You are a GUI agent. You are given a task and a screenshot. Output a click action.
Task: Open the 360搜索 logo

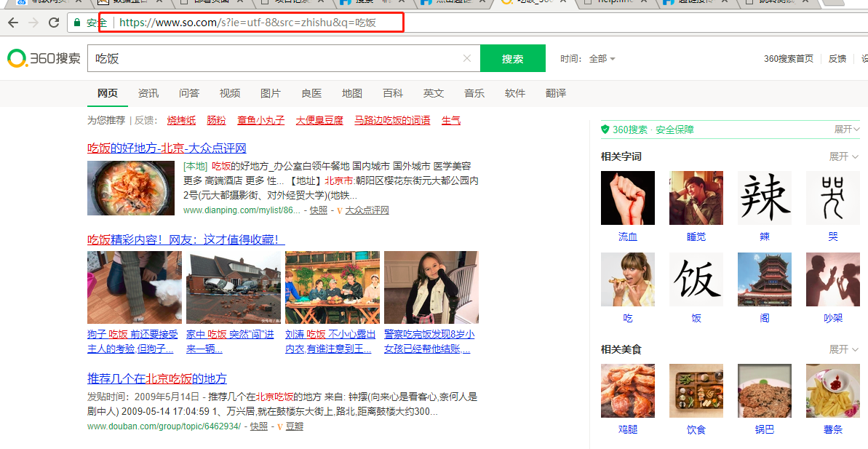pyautogui.click(x=44, y=58)
